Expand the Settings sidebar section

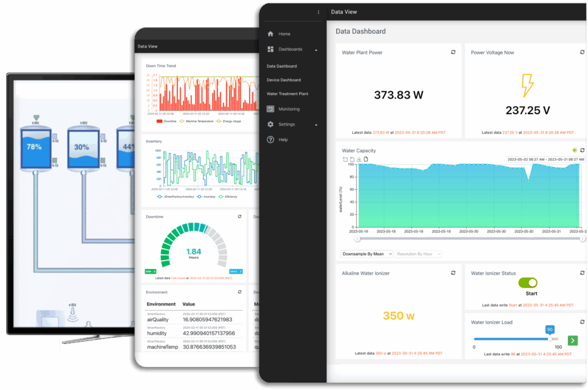pos(316,124)
